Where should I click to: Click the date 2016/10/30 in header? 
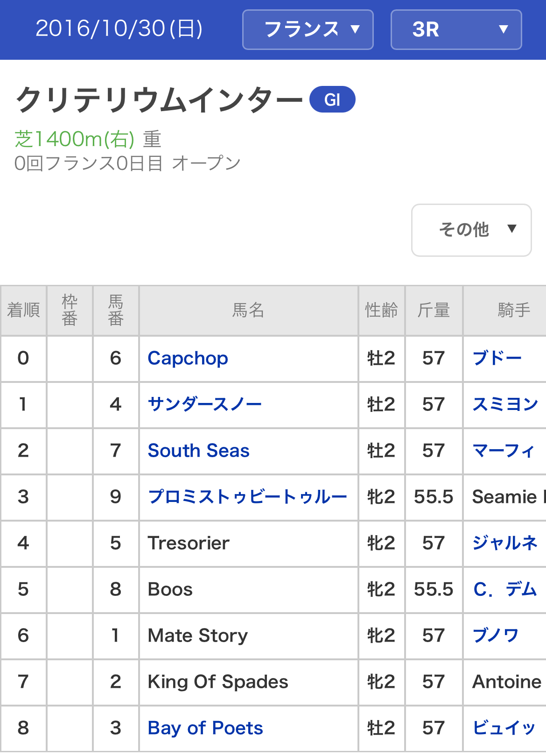(119, 29)
